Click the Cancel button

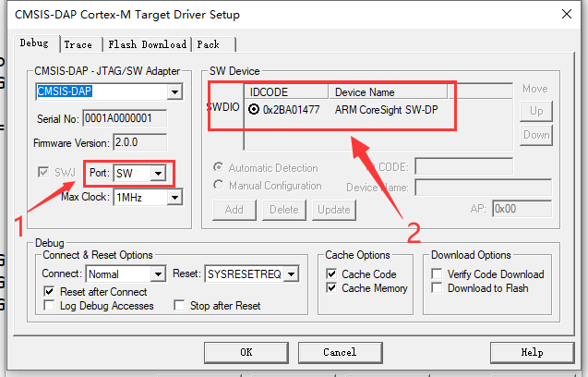click(340, 353)
